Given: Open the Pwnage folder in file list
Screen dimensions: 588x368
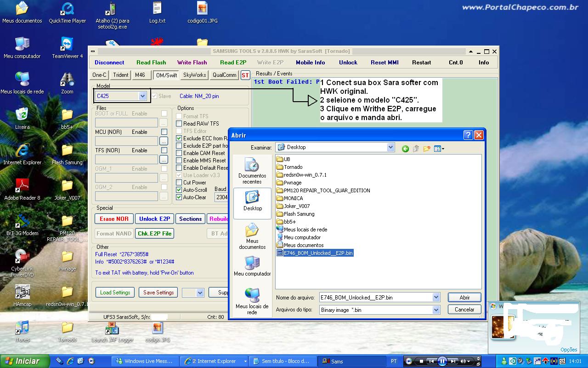Looking at the screenshot, I should [289, 183].
